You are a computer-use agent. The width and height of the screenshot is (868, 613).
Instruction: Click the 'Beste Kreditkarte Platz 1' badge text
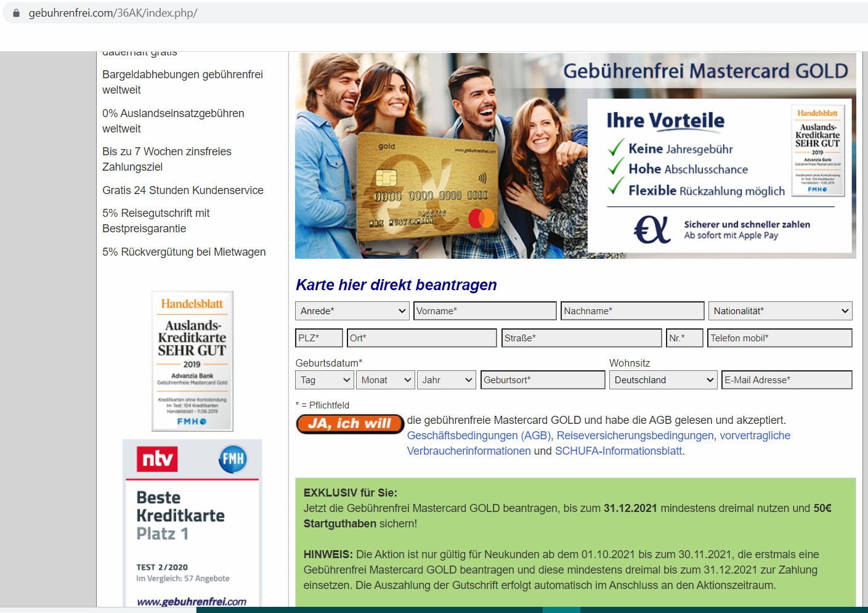pyautogui.click(x=180, y=515)
